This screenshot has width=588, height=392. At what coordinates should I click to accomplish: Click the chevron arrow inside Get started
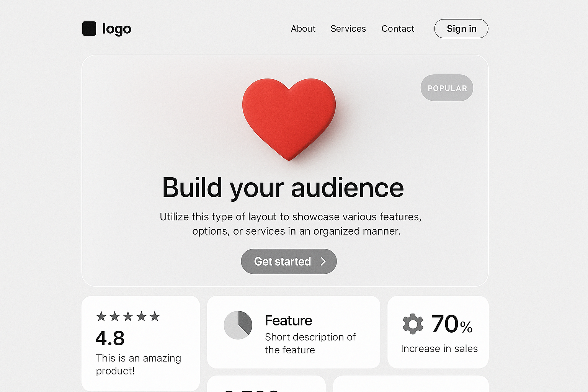(323, 261)
